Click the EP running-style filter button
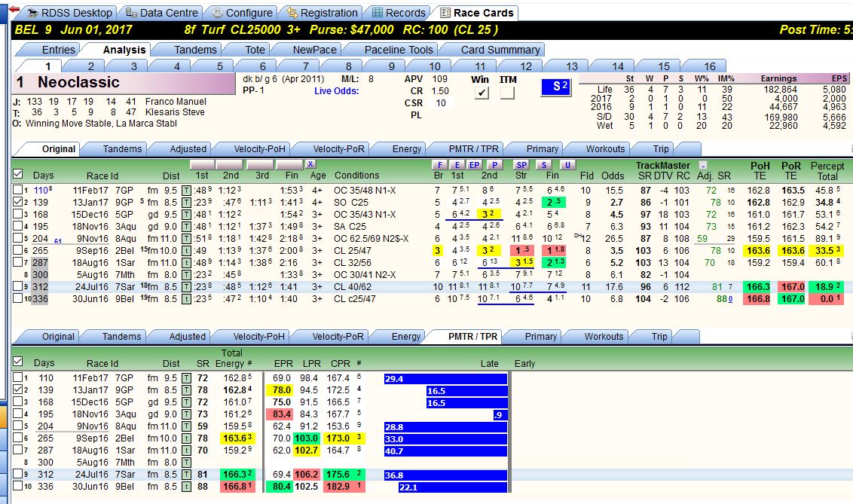853x504 pixels. coord(475,165)
